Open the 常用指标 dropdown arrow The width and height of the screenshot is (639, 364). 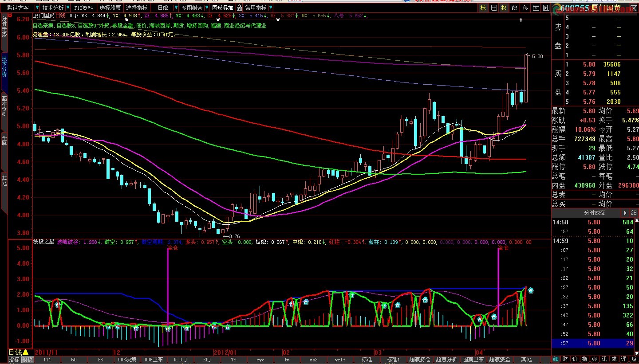click(x=271, y=8)
